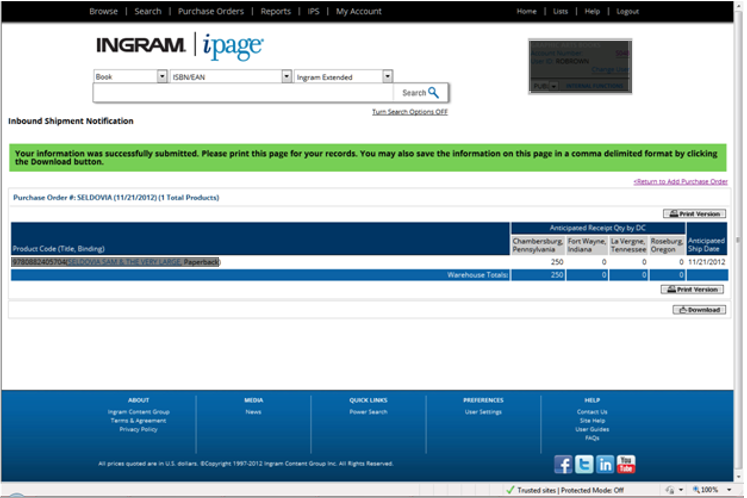The image size is (747, 498).
Task: Open the Reports menu
Action: click(275, 11)
